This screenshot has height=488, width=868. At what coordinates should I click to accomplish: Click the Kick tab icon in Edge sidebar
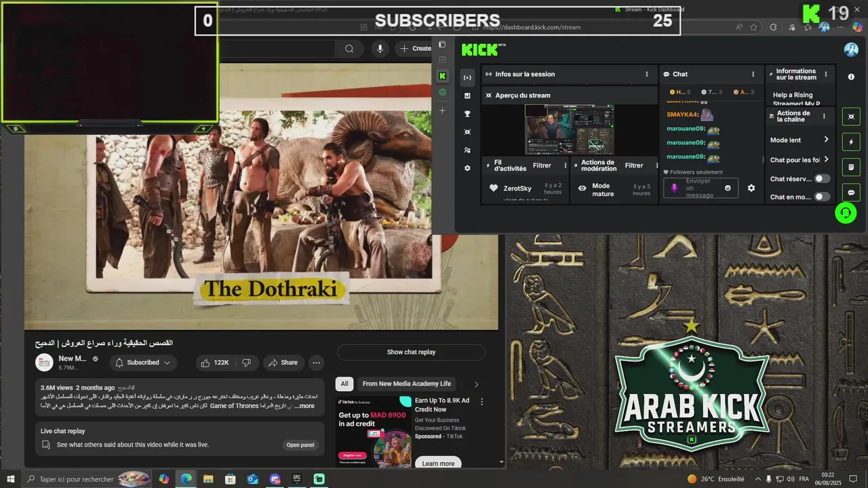coord(442,76)
